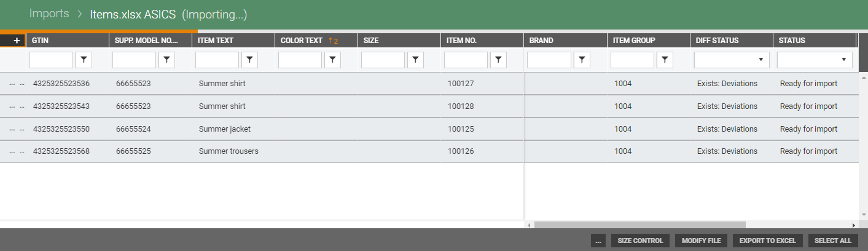Image resolution: width=868 pixels, height=251 pixels.
Task: Go to the Imports breadcrumb
Action: pos(49,14)
